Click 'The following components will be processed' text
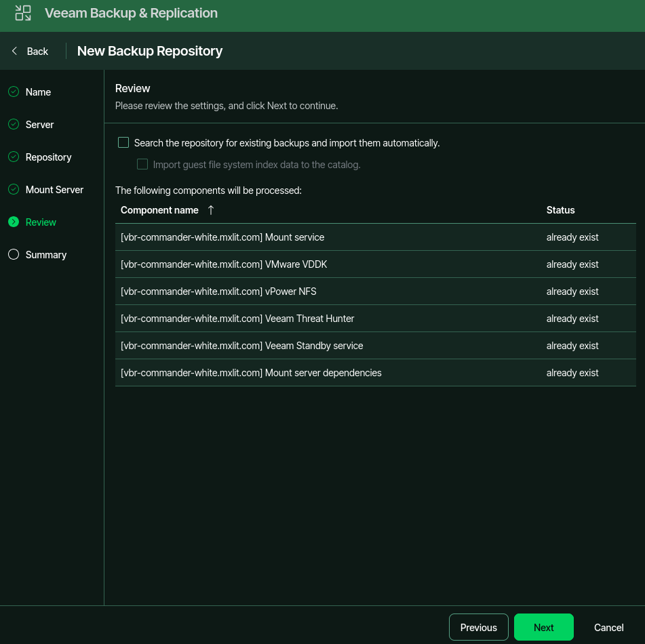The height and width of the screenshot is (644, 645). pyautogui.click(x=208, y=190)
